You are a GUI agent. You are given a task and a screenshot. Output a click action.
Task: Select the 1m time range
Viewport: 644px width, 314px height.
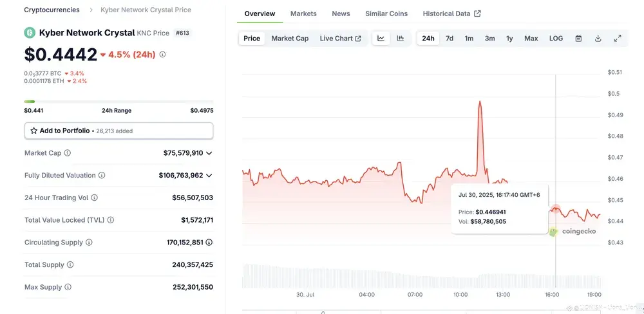(x=469, y=38)
